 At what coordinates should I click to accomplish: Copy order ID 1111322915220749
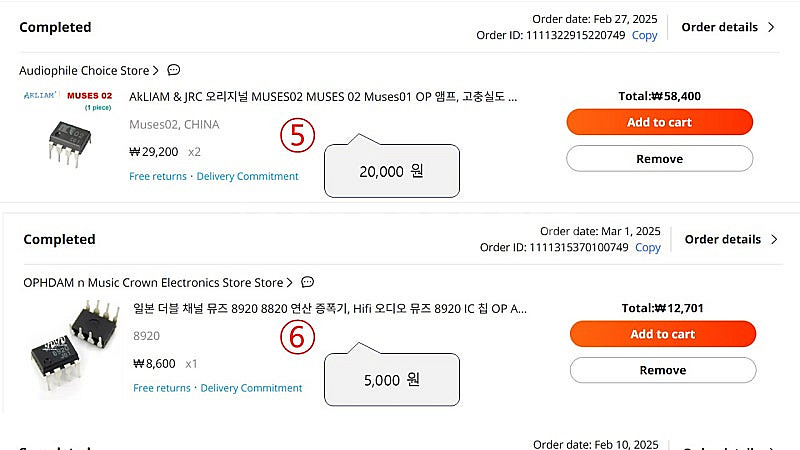(x=644, y=35)
